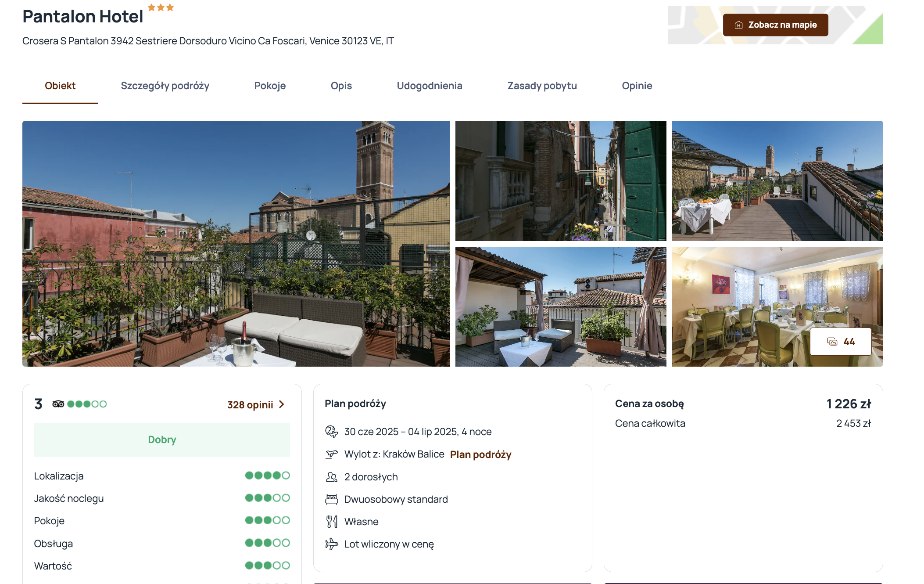This screenshot has height=584, width=924.
Task: Click the Jakość noclegu rating dots
Action: click(267, 498)
